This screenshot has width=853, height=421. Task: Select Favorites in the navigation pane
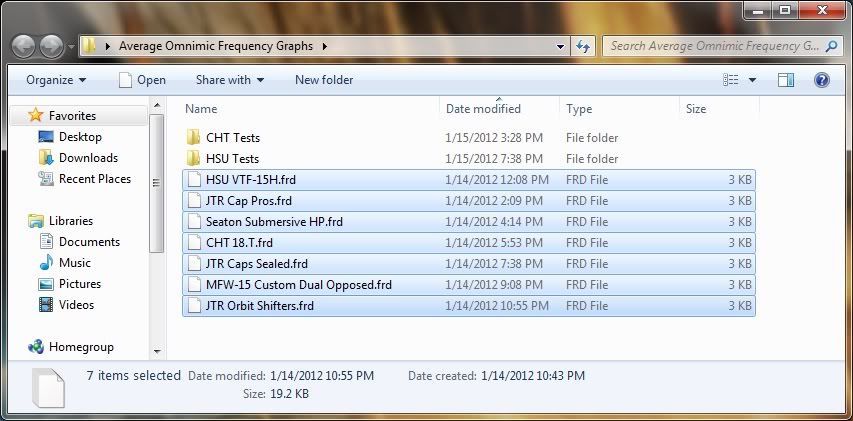72,116
